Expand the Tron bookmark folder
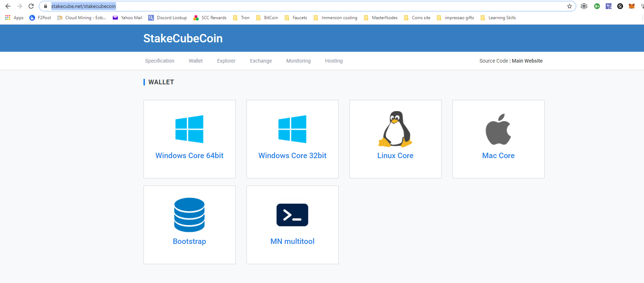This screenshot has height=283, width=644. point(241,18)
